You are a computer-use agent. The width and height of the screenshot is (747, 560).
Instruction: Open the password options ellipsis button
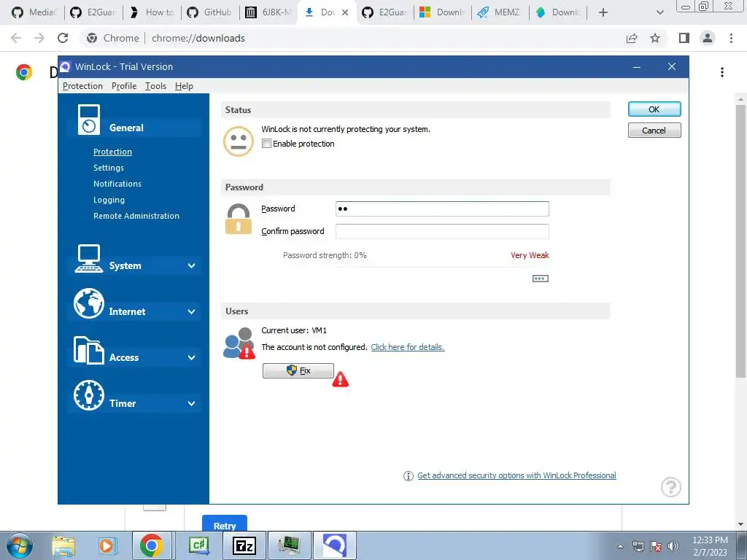pyautogui.click(x=541, y=279)
